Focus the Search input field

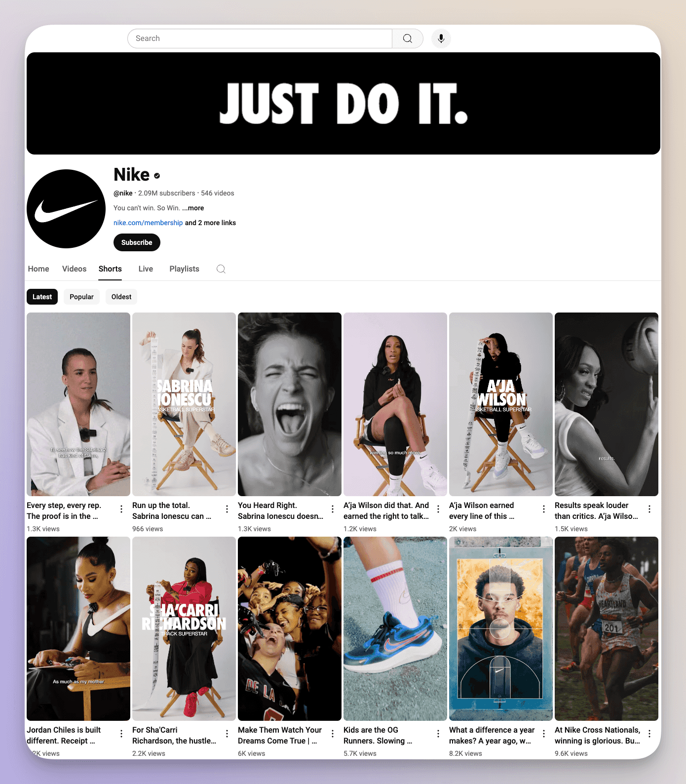260,39
